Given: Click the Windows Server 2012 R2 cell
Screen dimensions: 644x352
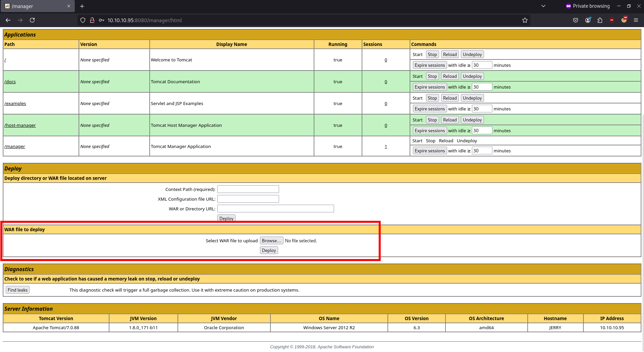Looking at the screenshot, I should [x=329, y=328].
